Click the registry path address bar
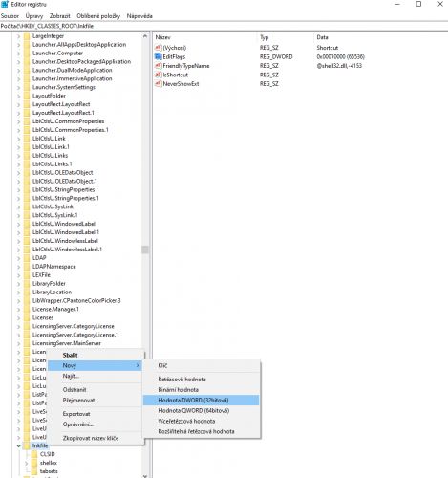 point(224,26)
